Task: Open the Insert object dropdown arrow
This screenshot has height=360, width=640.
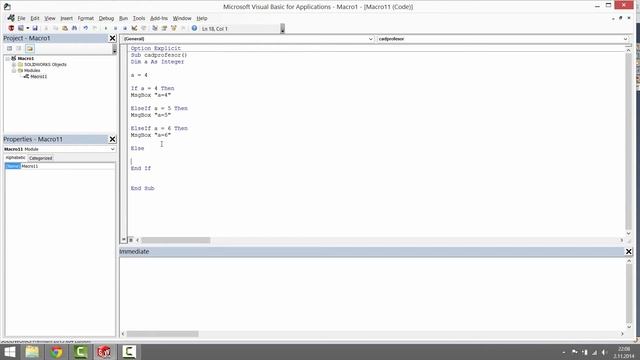Action: (27, 28)
